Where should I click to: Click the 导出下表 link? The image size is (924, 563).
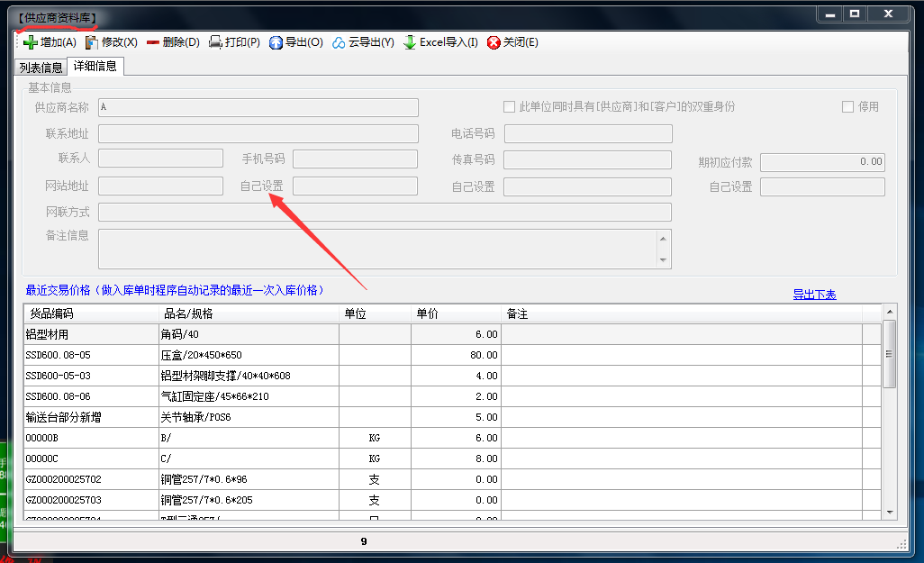point(814,295)
